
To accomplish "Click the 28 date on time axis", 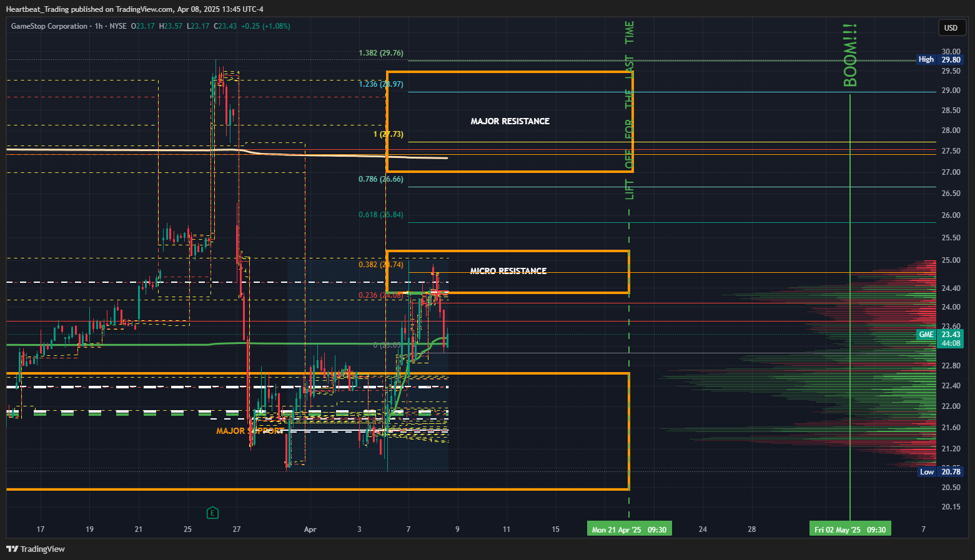I will (752, 529).
